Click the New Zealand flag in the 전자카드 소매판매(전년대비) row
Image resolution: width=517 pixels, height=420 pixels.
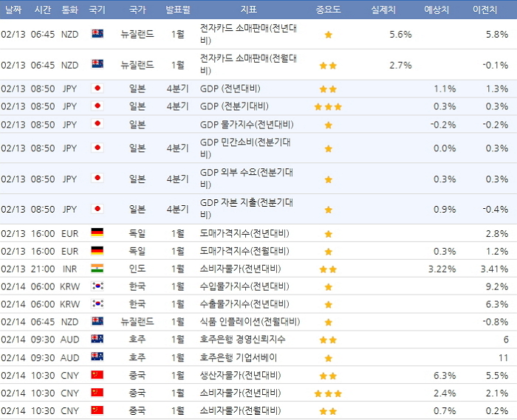point(97,34)
